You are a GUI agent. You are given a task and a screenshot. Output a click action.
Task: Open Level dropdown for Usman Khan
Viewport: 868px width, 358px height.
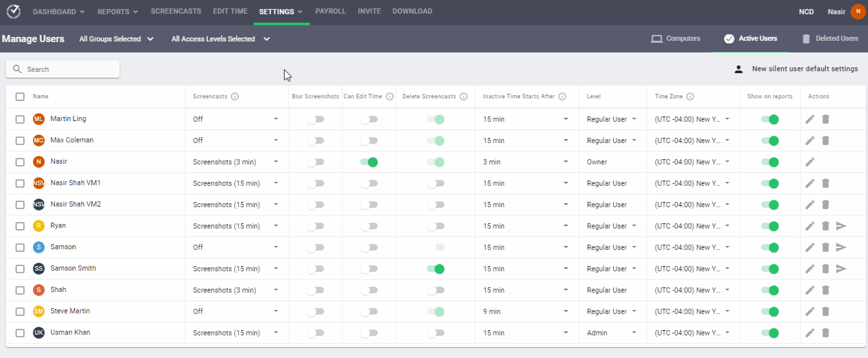(x=634, y=333)
